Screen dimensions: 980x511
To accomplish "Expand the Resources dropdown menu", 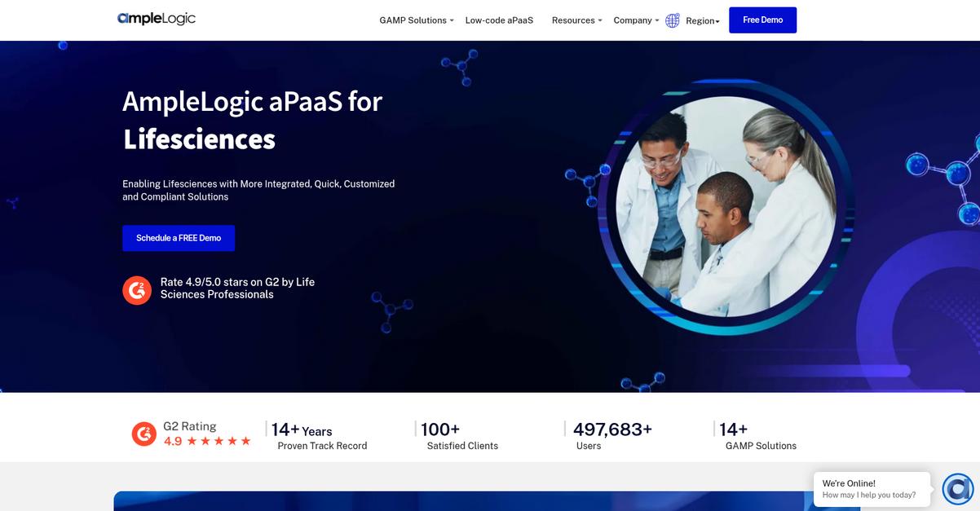I will [577, 20].
